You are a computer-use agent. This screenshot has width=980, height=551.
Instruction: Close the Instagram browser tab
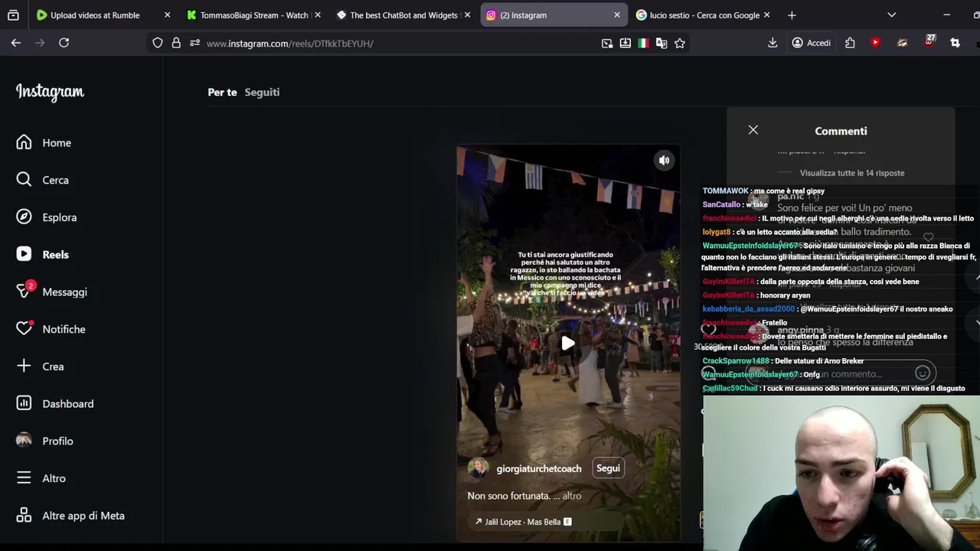tap(617, 15)
